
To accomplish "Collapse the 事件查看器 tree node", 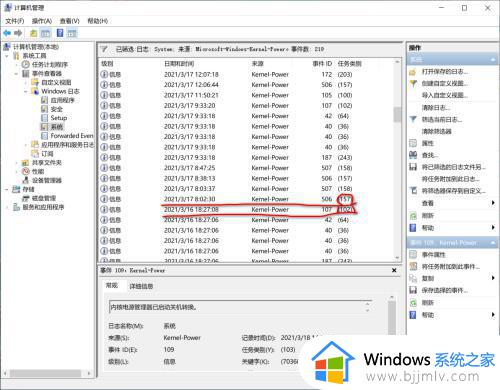I will click(16, 73).
